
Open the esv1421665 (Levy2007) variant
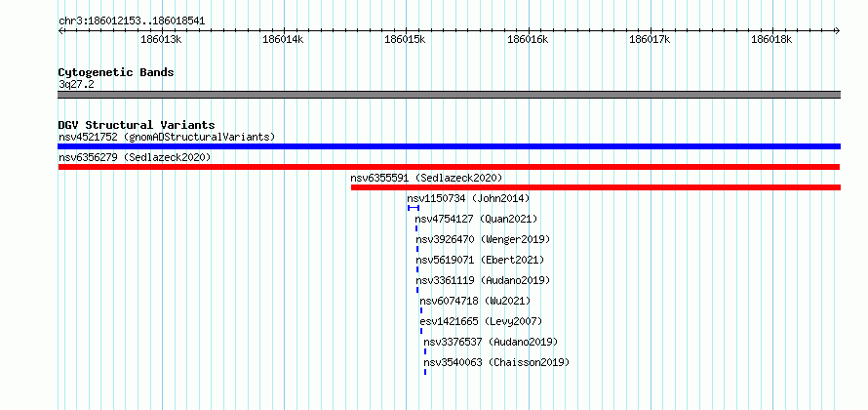[481, 321]
